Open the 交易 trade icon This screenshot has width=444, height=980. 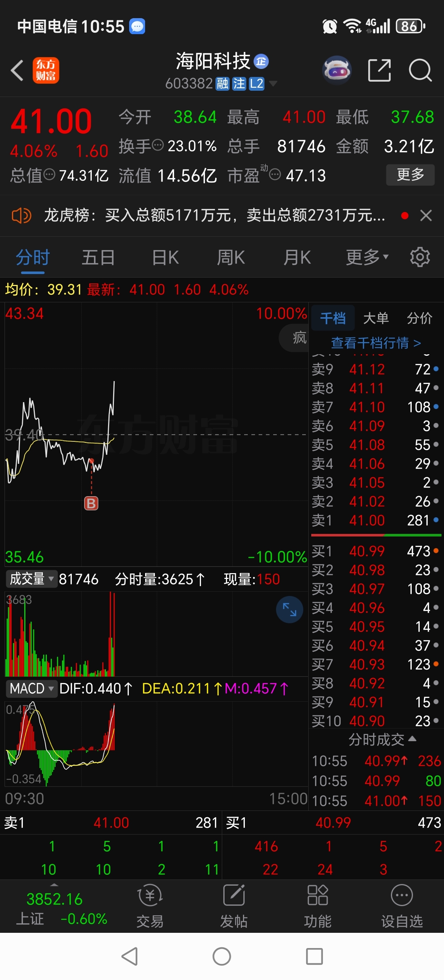click(x=150, y=907)
